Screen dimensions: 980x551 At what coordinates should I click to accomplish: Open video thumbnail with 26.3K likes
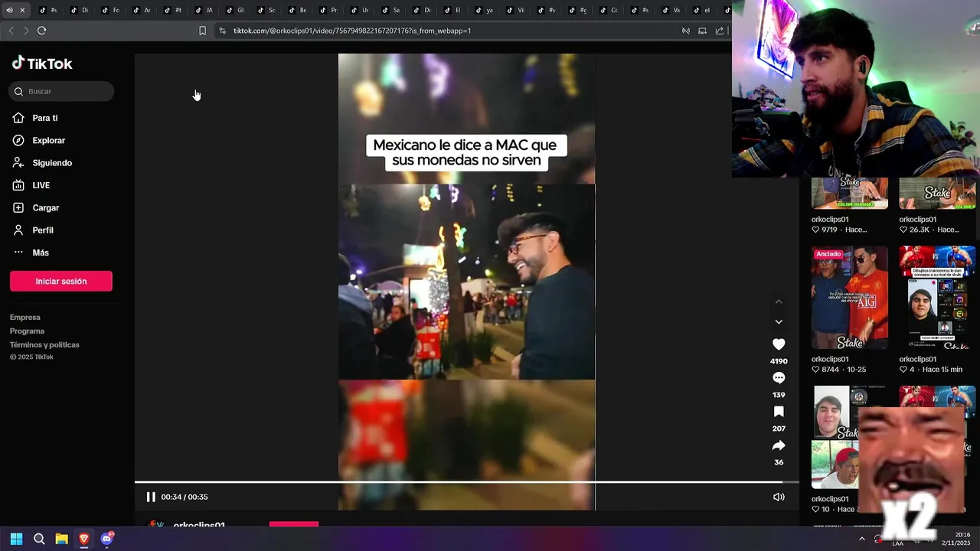(937, 194)
